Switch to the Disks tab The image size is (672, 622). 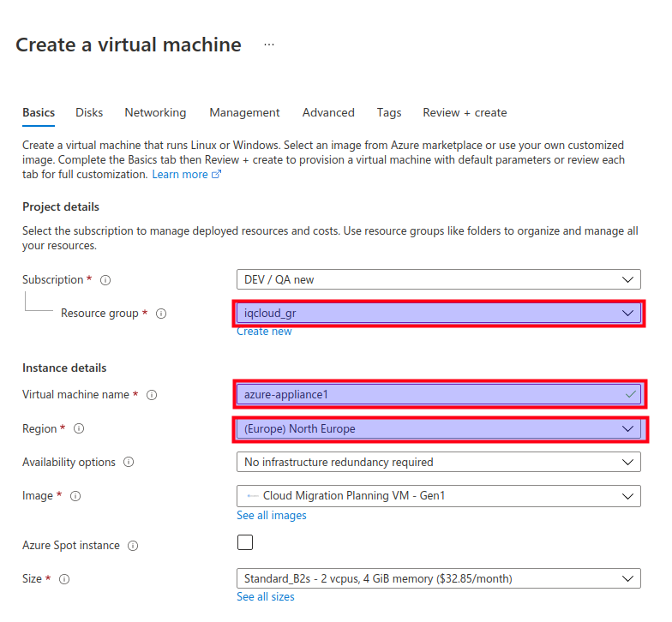[89, 113]
